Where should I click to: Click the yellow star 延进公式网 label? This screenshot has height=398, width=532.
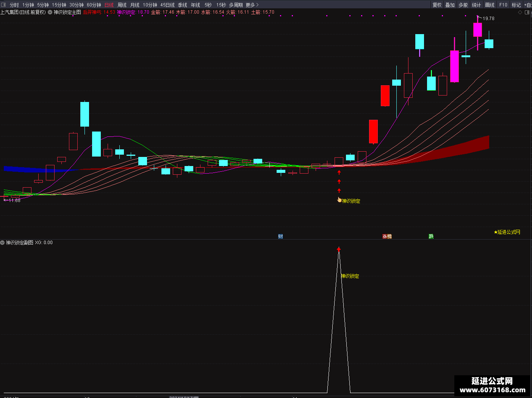[x=507, y=232]
